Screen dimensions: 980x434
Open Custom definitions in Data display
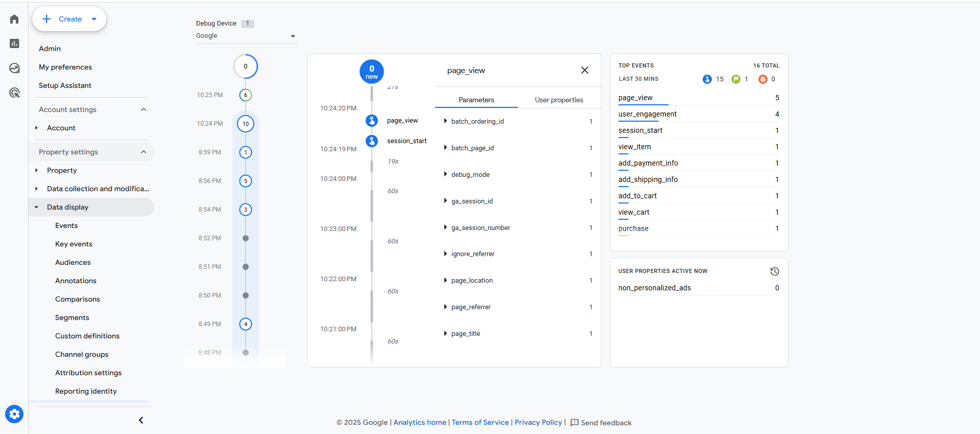tap(87, 336)
